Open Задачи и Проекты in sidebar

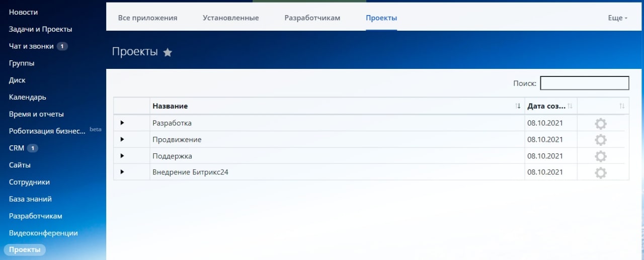coord(40,29)
